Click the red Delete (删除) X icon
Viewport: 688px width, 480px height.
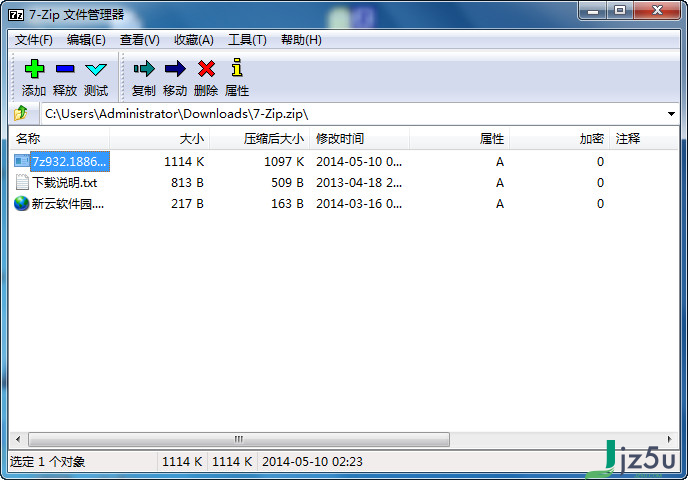206,68
